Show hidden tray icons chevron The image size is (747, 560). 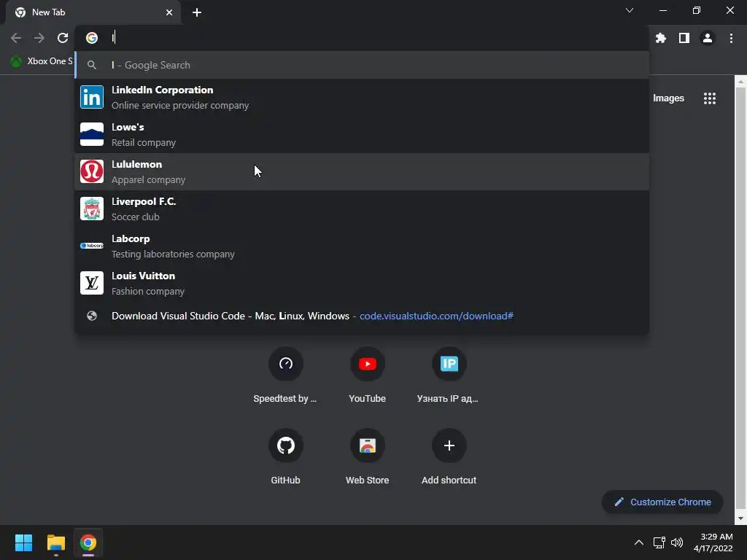click(x=639, y=542)
